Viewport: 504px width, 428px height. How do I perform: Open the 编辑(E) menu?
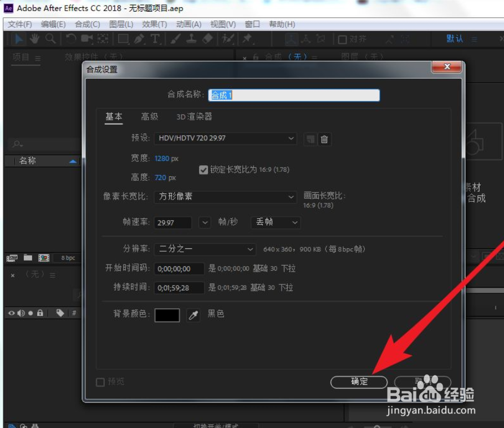tap(53, 24)
